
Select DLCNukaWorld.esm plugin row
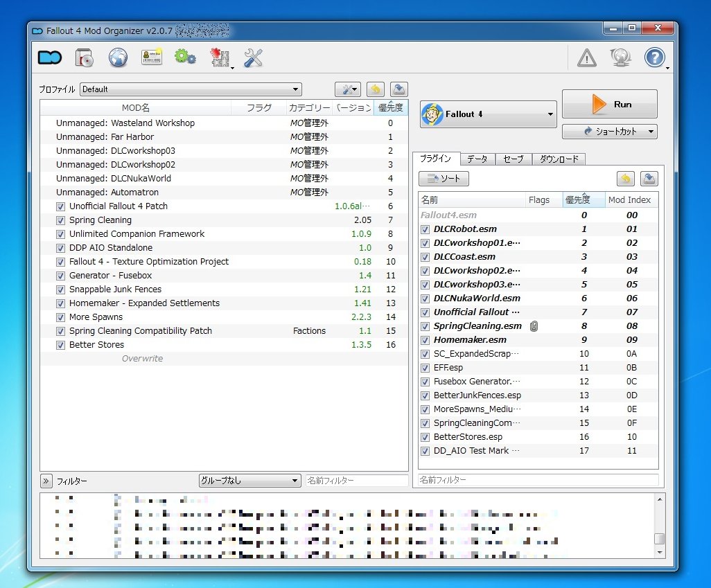[x=538, y=299]
